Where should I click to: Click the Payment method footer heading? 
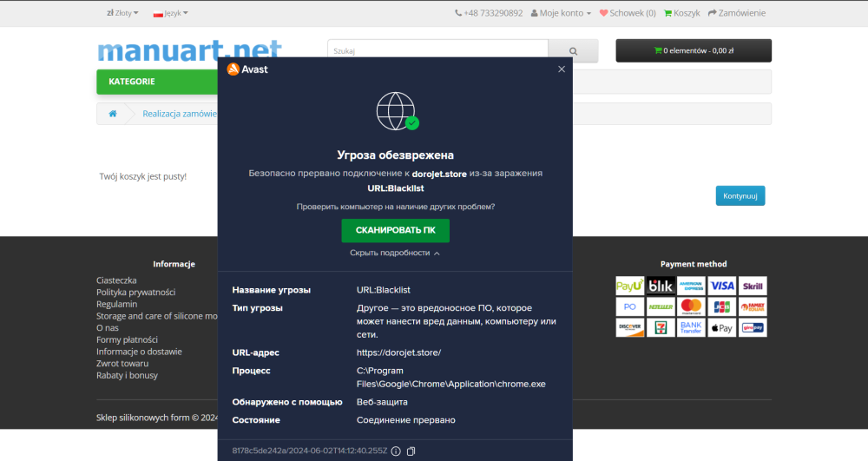(x=694, y=264)
